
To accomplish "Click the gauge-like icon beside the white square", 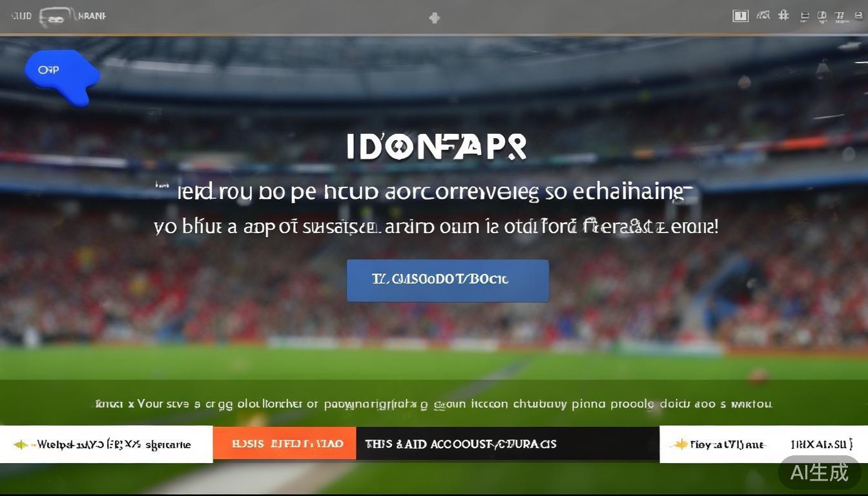I will tap(763, 15).
